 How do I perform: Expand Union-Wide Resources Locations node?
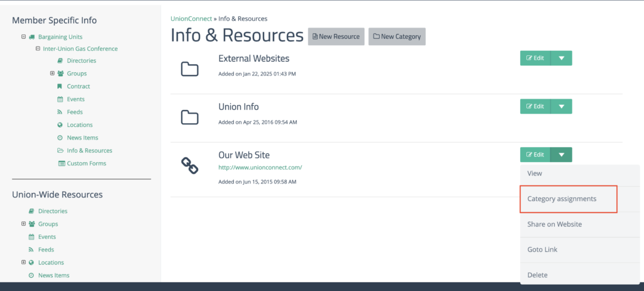23,263
